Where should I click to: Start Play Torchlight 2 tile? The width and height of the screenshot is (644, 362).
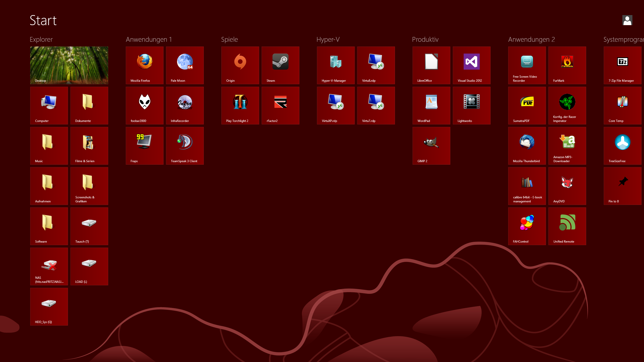point(240,106)
